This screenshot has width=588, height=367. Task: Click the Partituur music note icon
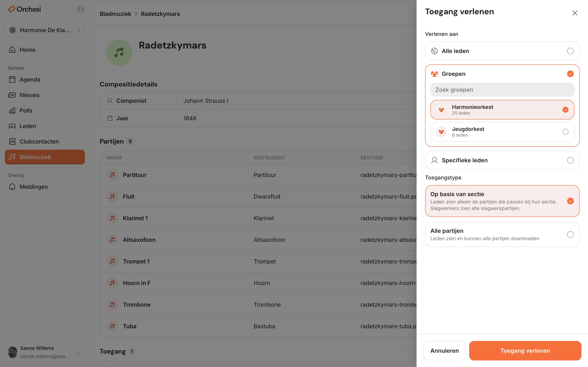[112, 175]
